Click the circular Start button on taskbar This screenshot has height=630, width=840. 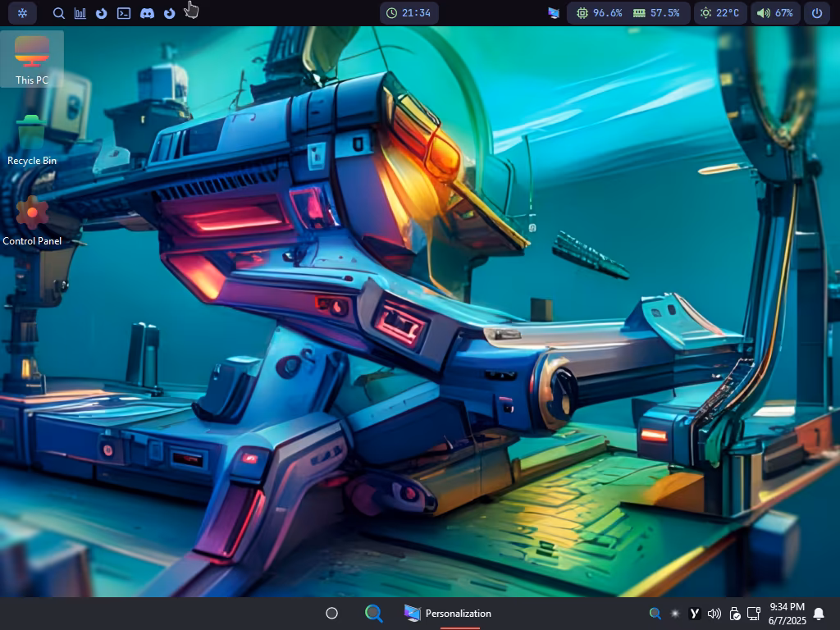(332, 614)
